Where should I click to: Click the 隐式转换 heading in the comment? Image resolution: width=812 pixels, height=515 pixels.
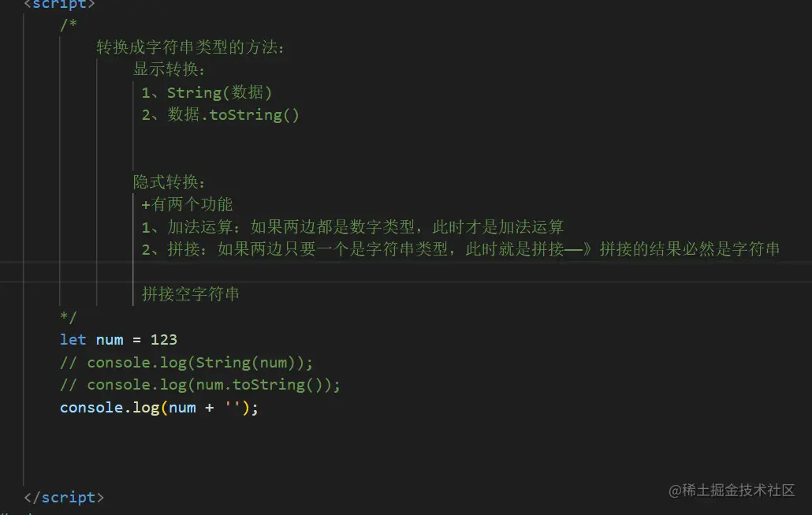(x=169, y=182)
